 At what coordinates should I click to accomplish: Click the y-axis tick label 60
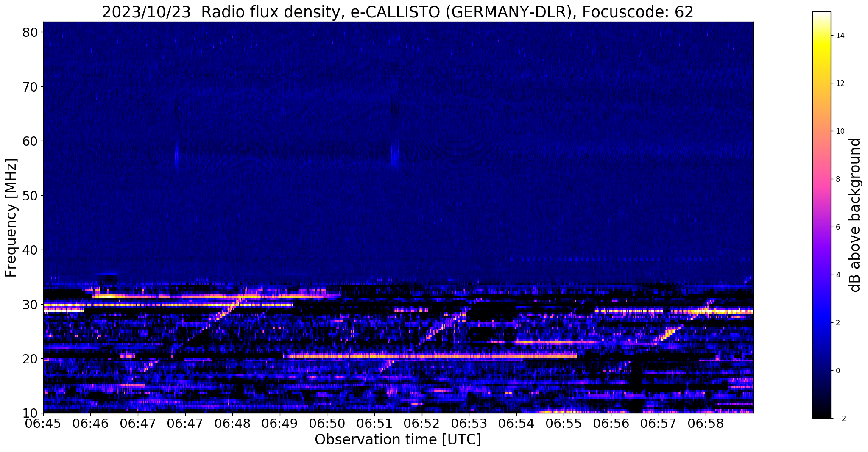click(x=30, y=141)
